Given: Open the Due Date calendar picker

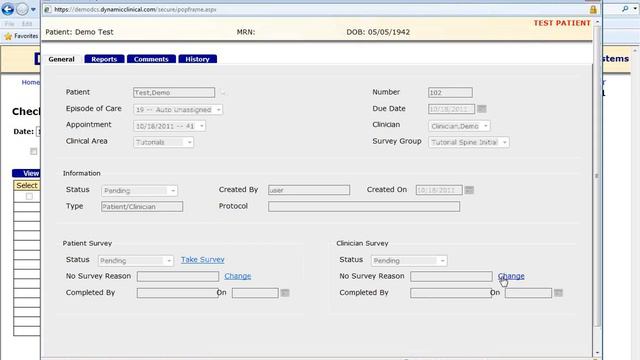Looking at the screenshot, I should pos(482,109).
